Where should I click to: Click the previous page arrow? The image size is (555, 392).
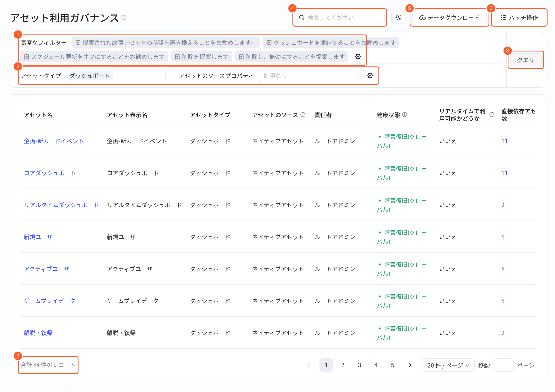click(310, 365)
